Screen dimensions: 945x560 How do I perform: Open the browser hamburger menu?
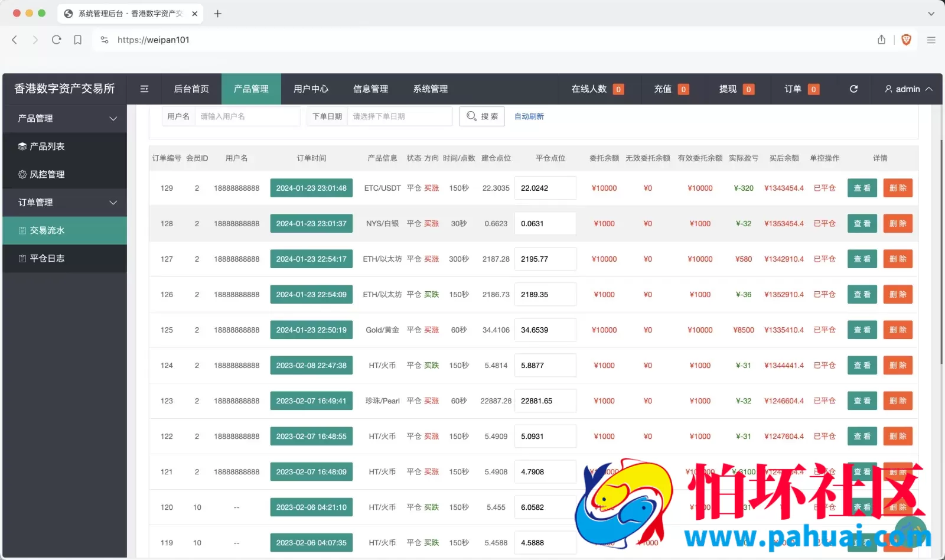coord(931,40)
